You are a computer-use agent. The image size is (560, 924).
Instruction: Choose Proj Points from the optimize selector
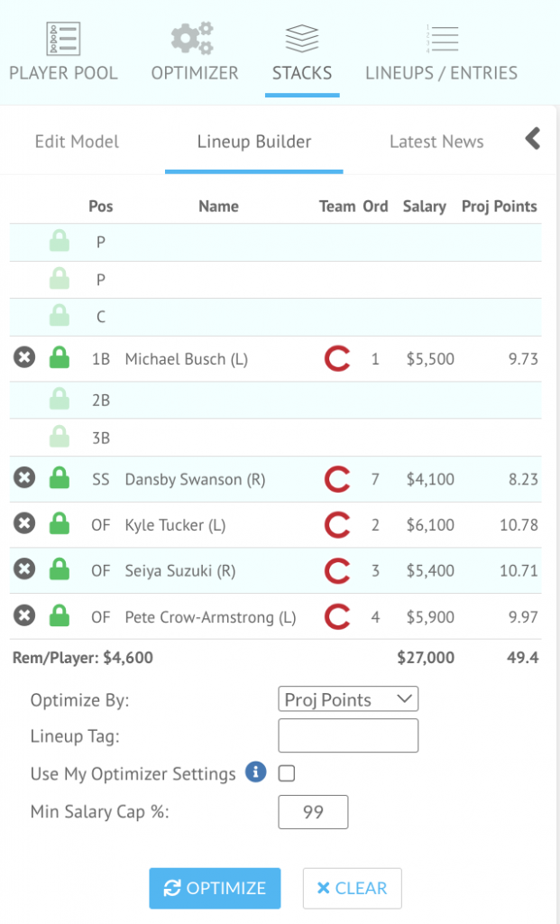tap(348, 698)
